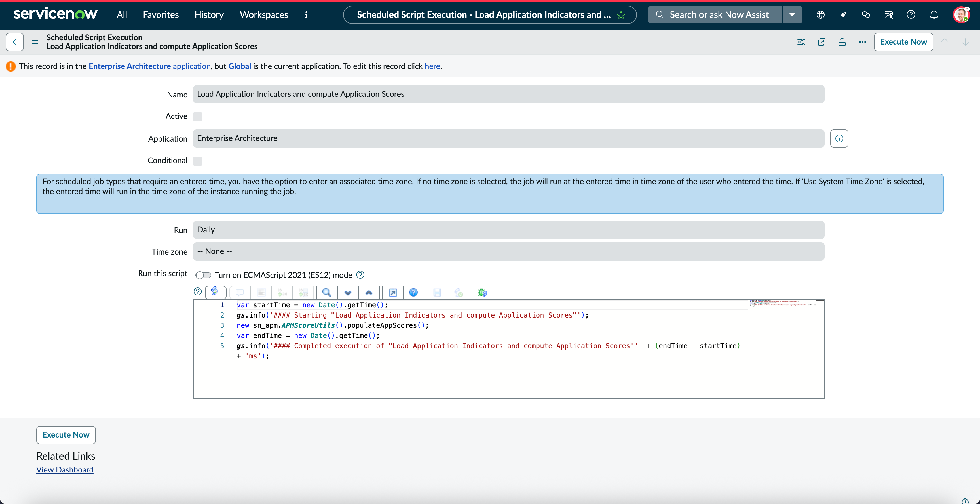Click ES12 mode help question icon
980x504 pixels.
[x=360, y=275]
